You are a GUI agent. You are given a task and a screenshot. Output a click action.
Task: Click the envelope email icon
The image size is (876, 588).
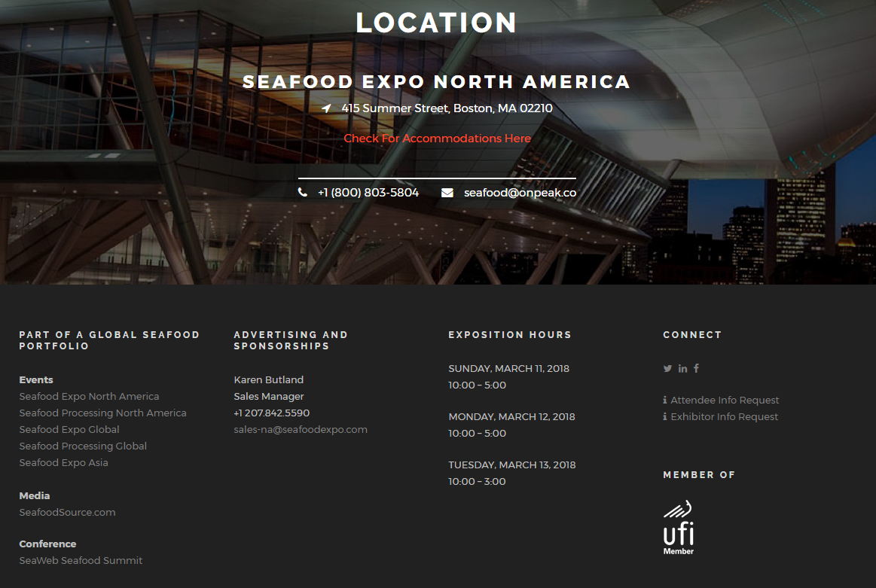pos(447,193)
